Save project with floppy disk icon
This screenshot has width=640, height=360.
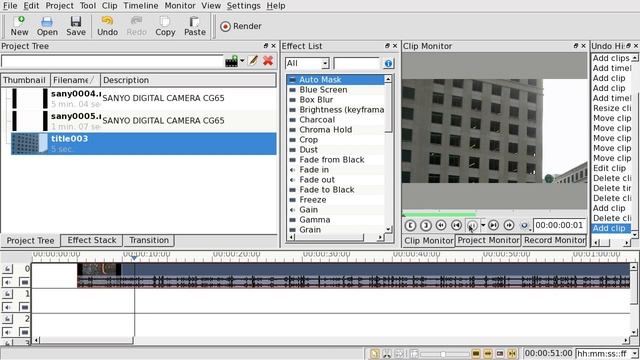[x=76, y=26]
